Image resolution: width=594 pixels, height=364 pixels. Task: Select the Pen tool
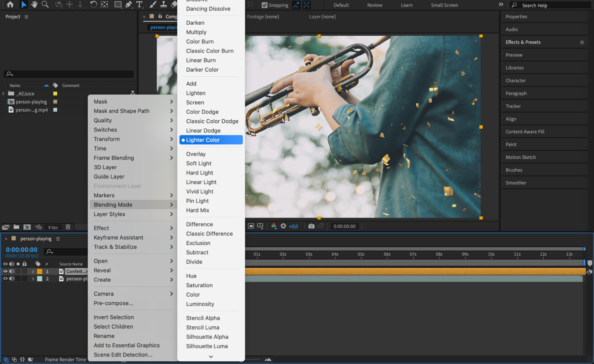tap(128, 4)
